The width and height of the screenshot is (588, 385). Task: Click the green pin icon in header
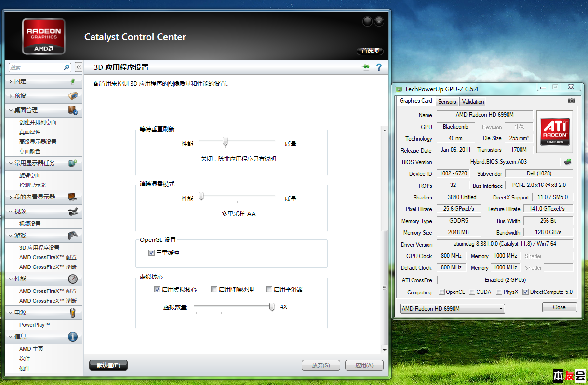coord(365,67)
